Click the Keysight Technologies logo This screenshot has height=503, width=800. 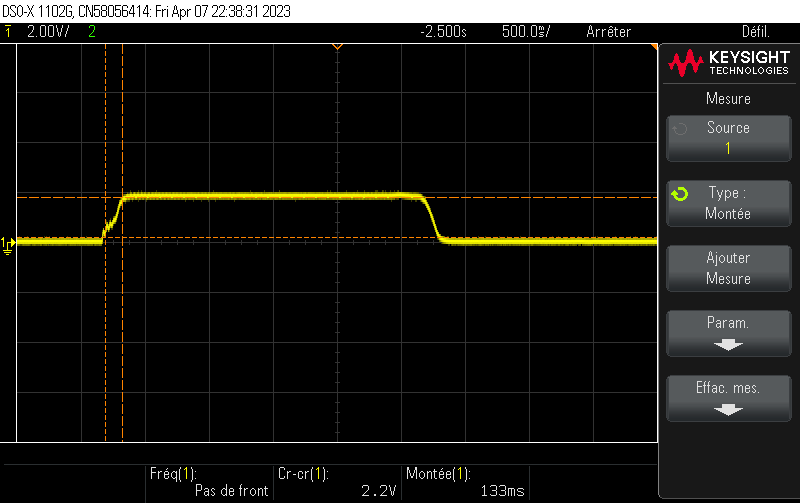(x=729, y=63)
